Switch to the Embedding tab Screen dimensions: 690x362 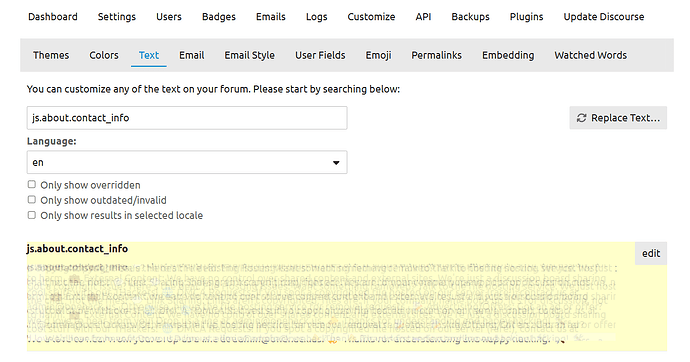[x=508, y=55]
